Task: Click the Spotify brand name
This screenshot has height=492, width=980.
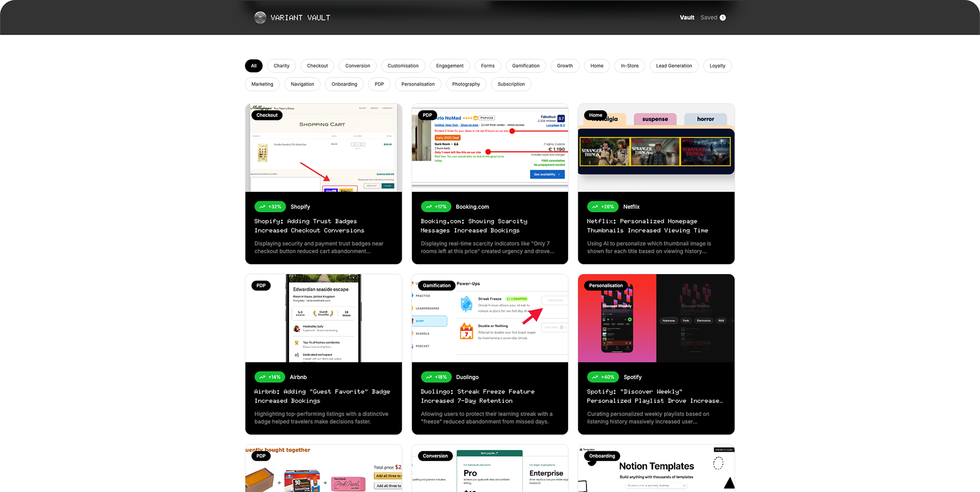Action: 632,377
